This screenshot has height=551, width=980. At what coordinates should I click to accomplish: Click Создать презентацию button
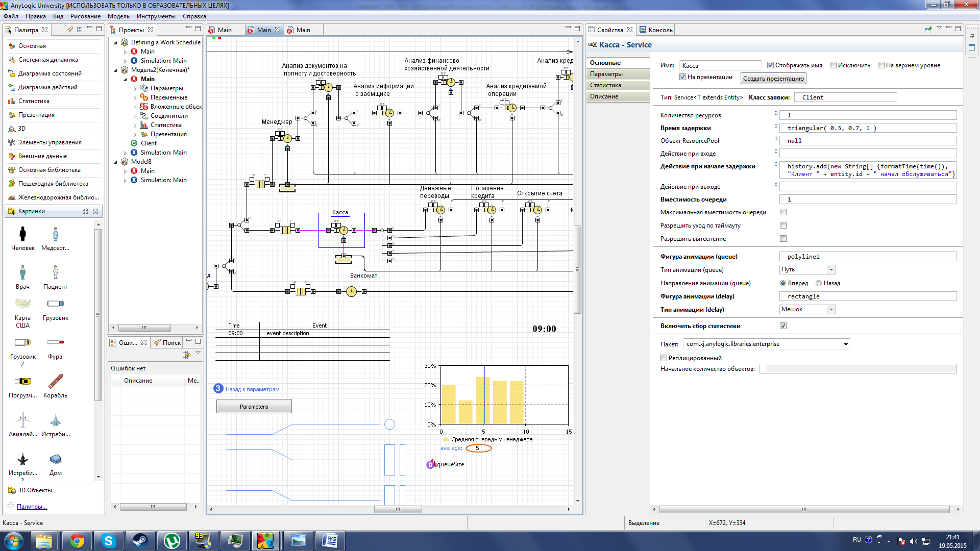pyautogui.click(x=773, y=79)
